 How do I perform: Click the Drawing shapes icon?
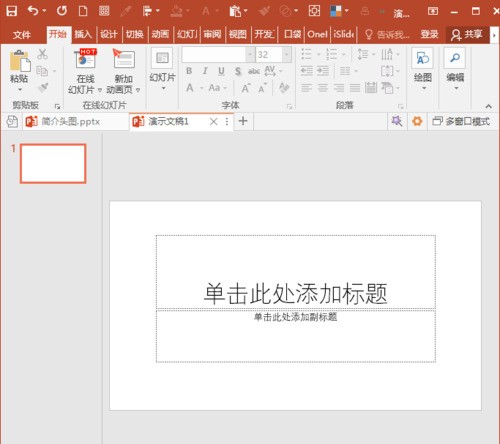(x=422, y=58)
